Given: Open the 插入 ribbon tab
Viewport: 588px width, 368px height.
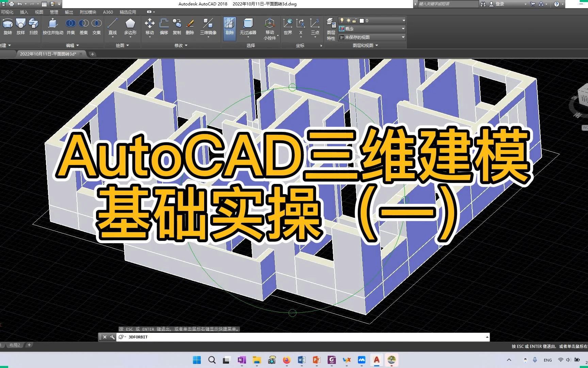Looking at the screenshot, I should click(x=23, y=12).
